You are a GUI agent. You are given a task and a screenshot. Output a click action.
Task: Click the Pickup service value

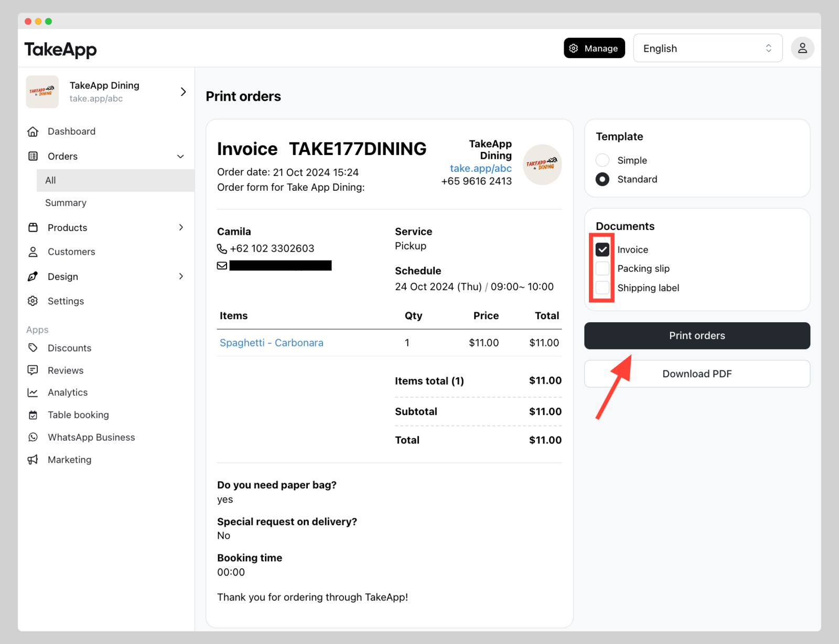pos(411,246)
